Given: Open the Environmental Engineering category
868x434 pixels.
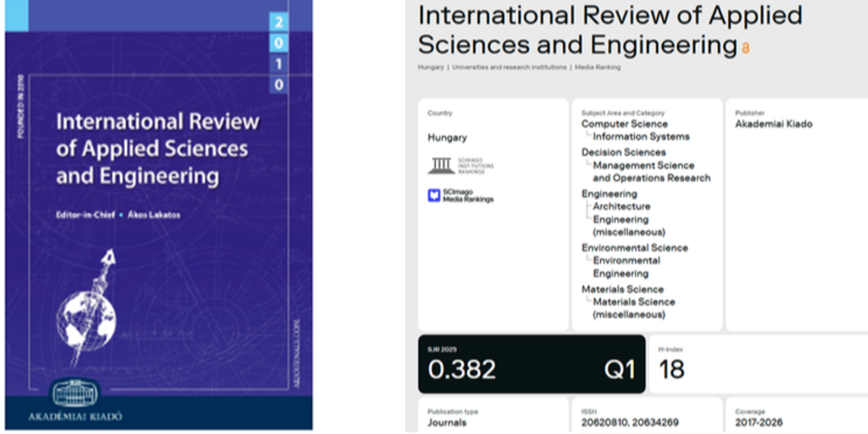Looking at the screenshot, I should (x=626, y=267).
